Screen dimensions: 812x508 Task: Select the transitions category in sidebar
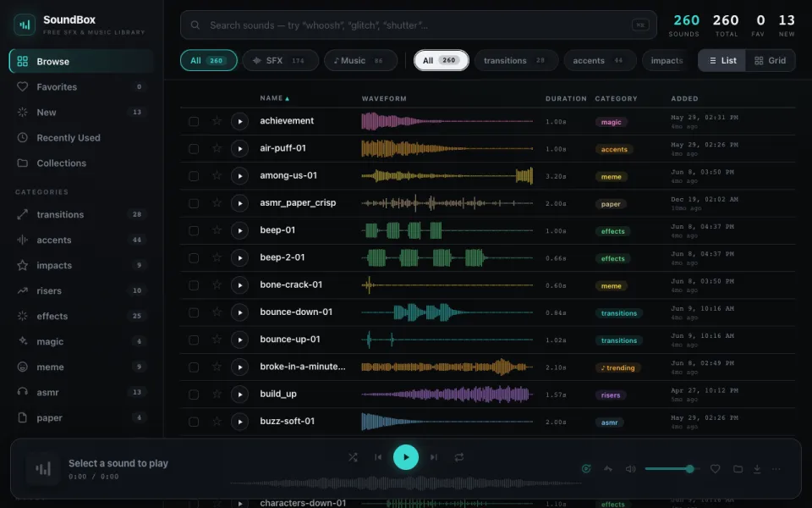(81, 214)
